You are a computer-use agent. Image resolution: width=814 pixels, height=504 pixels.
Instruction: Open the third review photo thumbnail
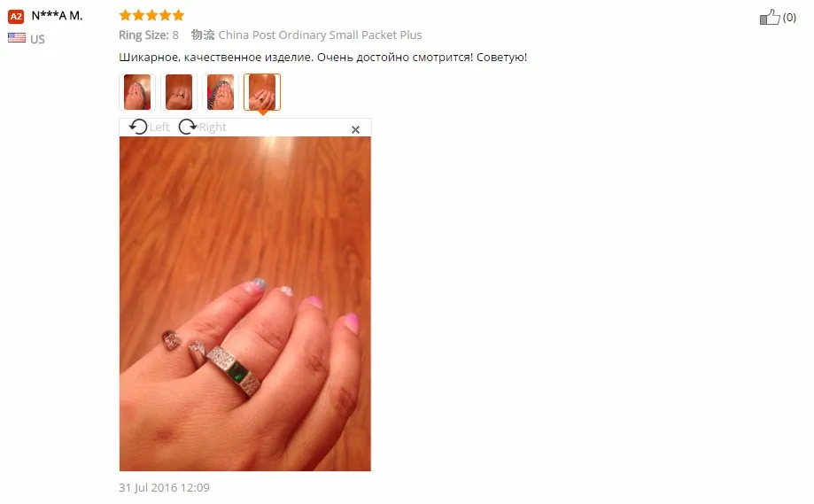pos(221,92)
